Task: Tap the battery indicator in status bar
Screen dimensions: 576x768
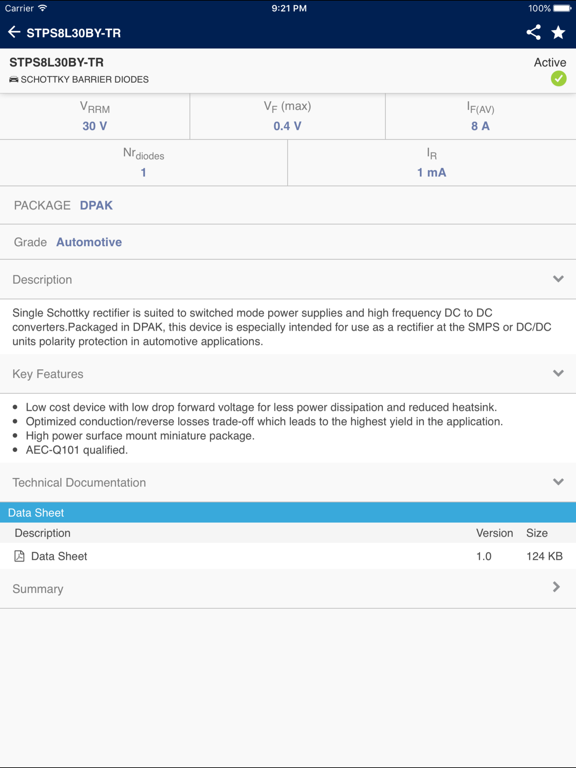Action: click(x=562, y=8)
